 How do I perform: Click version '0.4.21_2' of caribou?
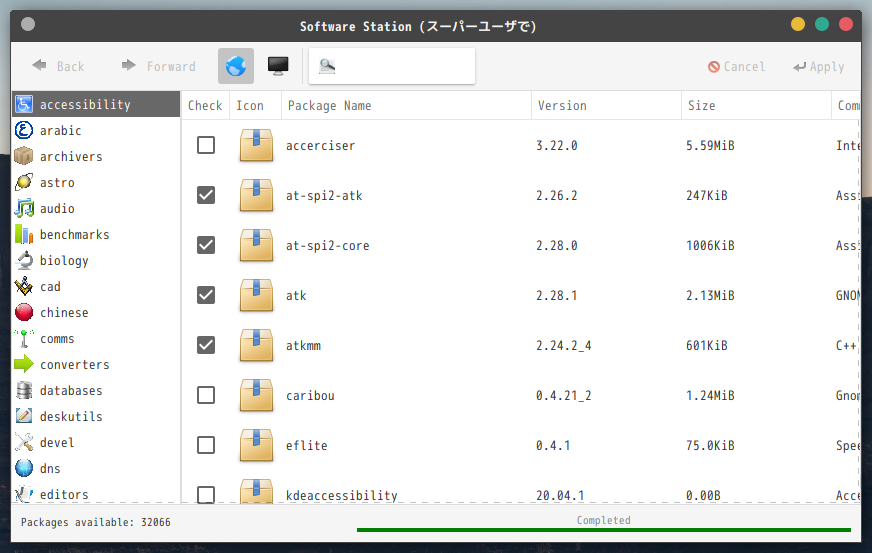pos(563,396)
